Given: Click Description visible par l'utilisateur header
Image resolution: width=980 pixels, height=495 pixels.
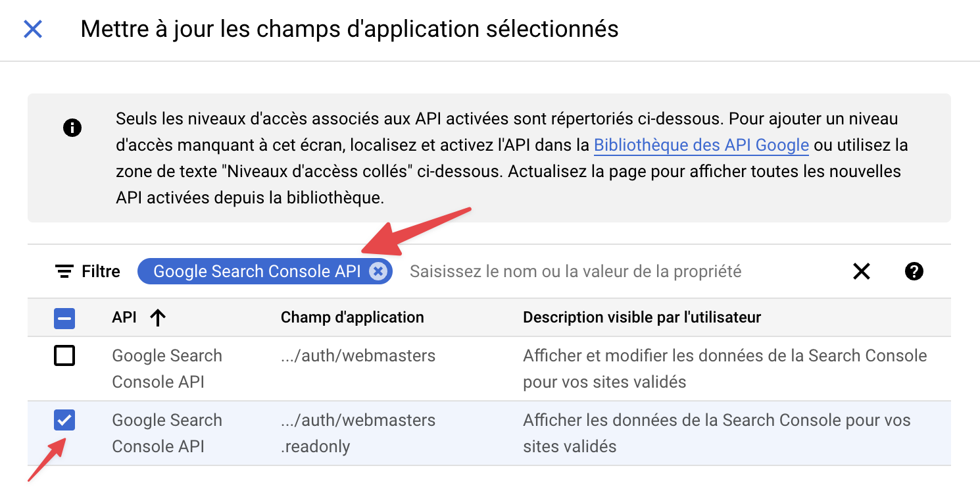Looking at the screenshot, I should [x=641, y=318].
